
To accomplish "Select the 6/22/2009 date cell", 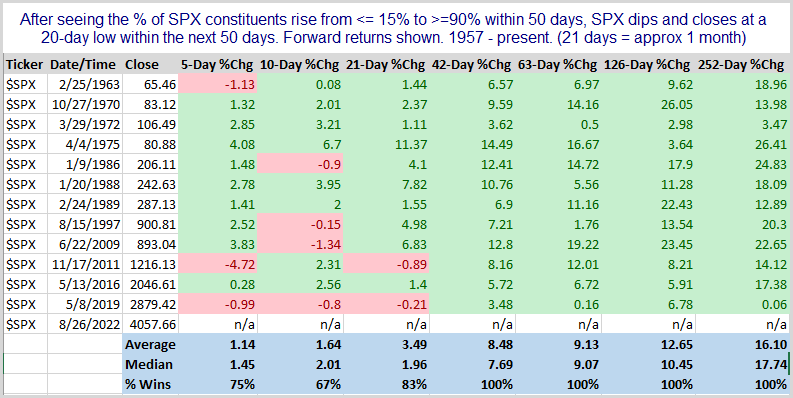I will (84, 244).
